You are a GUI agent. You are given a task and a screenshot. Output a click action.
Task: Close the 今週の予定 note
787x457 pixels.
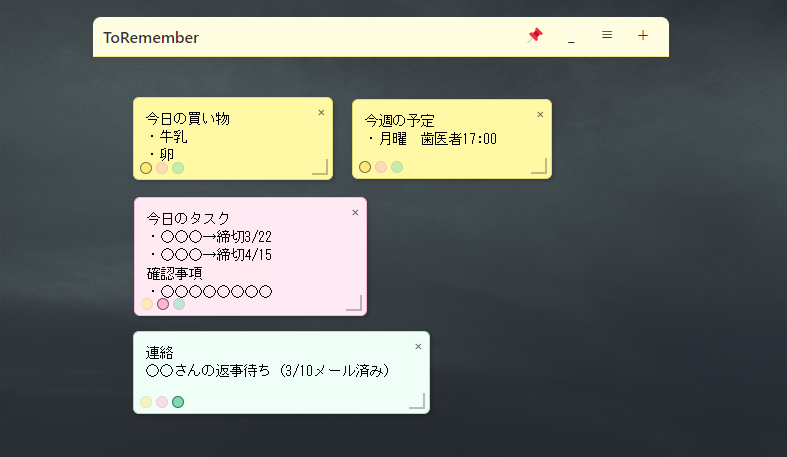coord(540,114)
